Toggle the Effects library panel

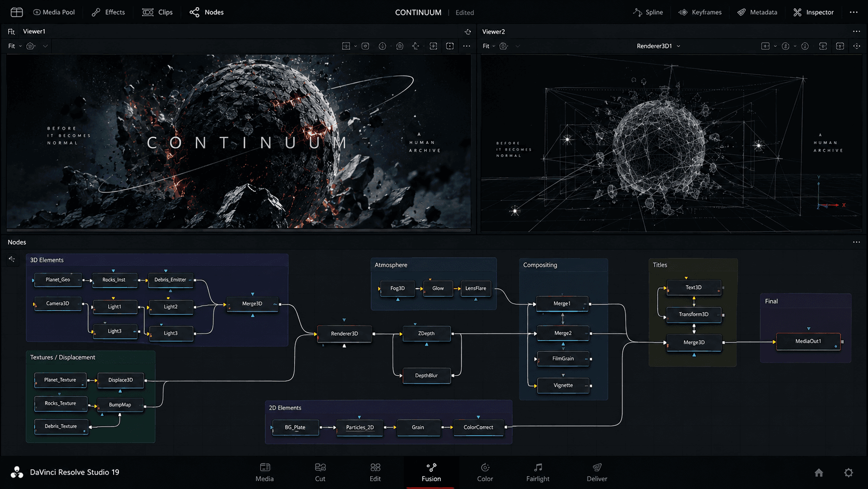click(x=108, y=12)
